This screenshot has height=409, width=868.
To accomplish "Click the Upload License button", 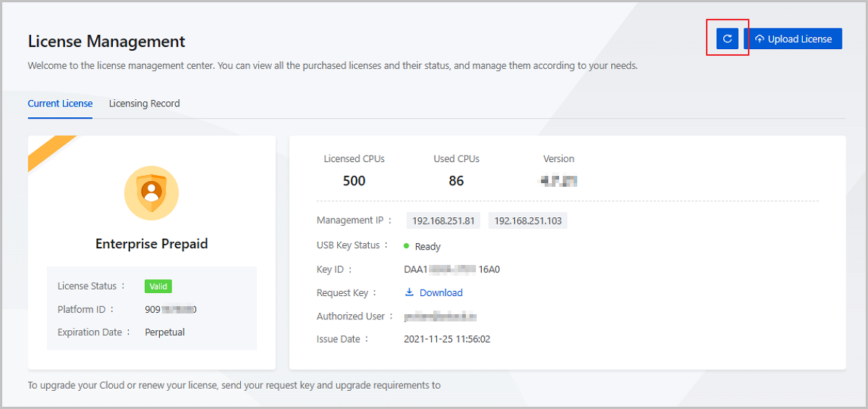I will pos(793,39).
